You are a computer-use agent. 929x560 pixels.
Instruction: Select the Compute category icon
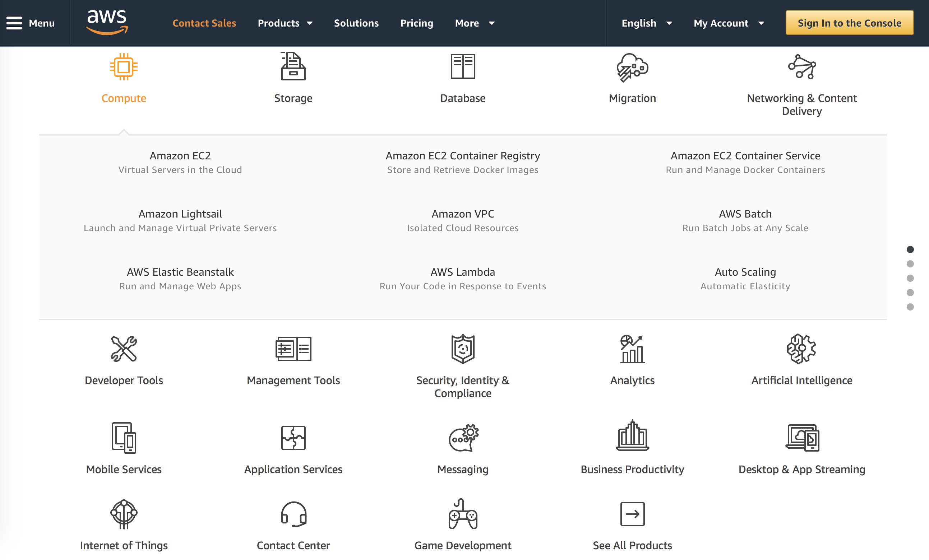pyautogui.click(x=123, y=68)
